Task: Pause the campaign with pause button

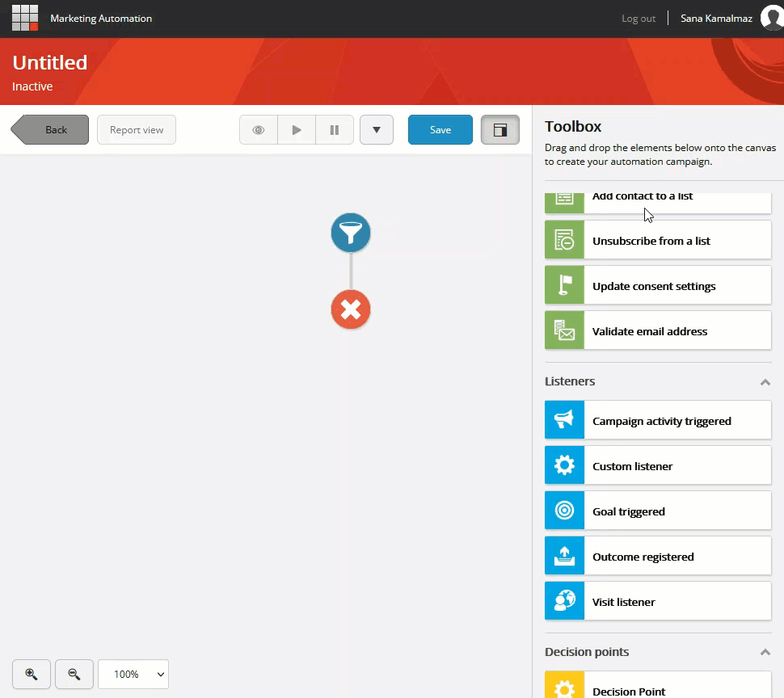Action: (x=335, y=130)
